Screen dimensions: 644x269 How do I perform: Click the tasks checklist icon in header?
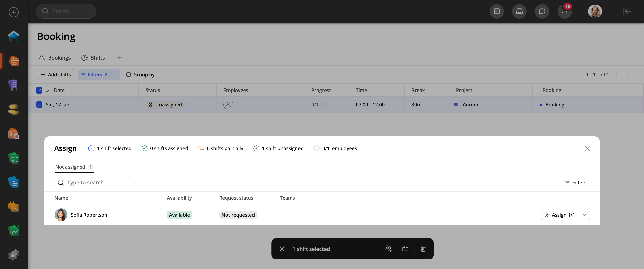click(497, 11)
